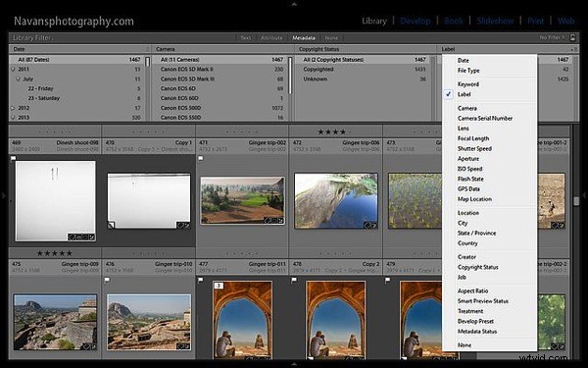
Task: Toggle the pick flag on photo 469
Action: pos(13,159)
